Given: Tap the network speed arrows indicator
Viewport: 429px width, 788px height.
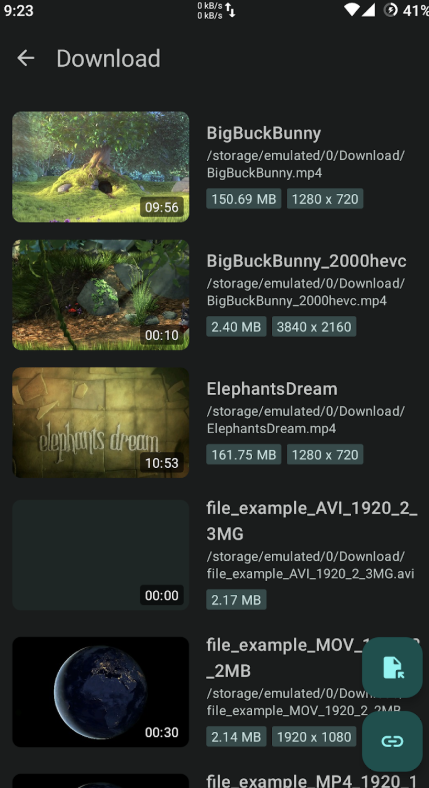Looking at the screenshot, I should 231,10.
